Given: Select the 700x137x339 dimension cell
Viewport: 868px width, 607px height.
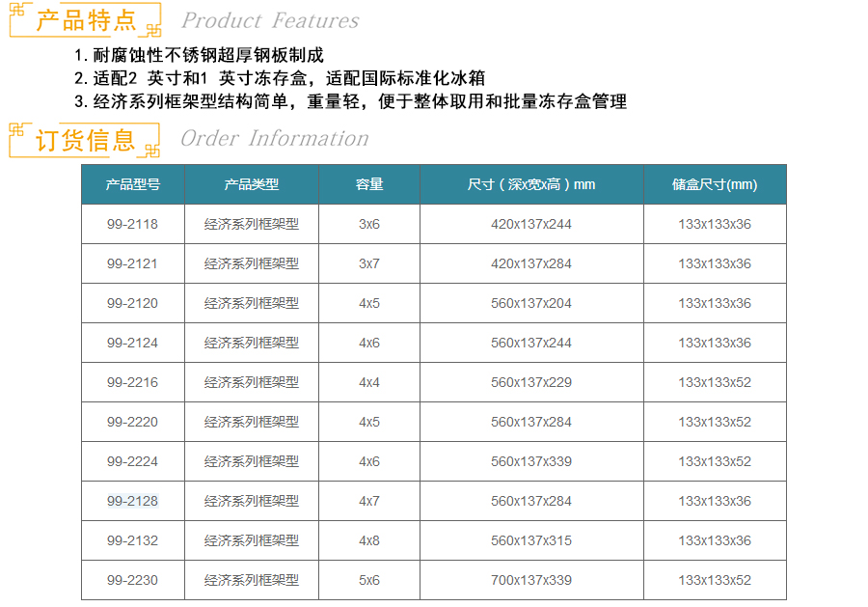Looking at the screenshot, I should click(531, 580).
